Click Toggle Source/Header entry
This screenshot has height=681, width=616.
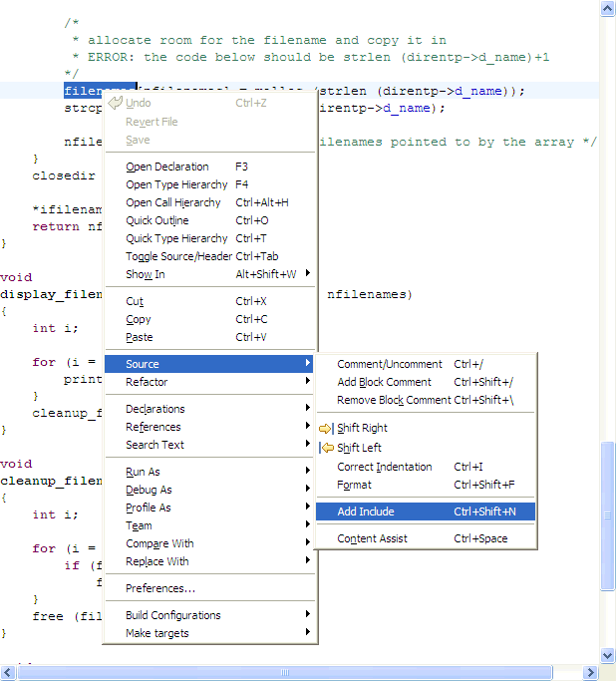(x=178, y=256)
